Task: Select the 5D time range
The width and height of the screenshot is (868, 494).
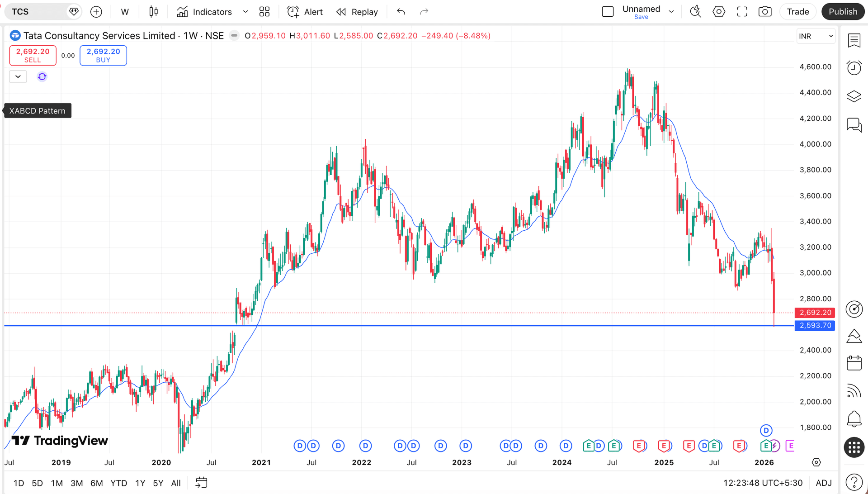Action: click(38, 483)
